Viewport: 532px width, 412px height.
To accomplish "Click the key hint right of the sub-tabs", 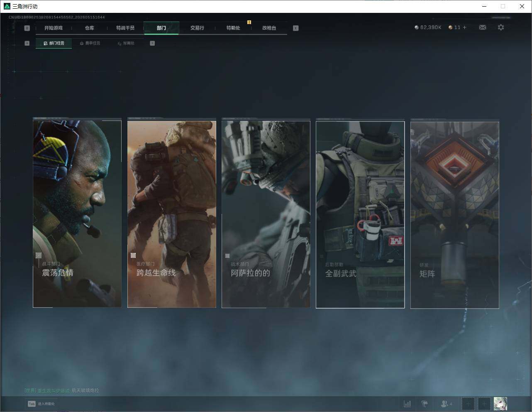I will (152, 43).
